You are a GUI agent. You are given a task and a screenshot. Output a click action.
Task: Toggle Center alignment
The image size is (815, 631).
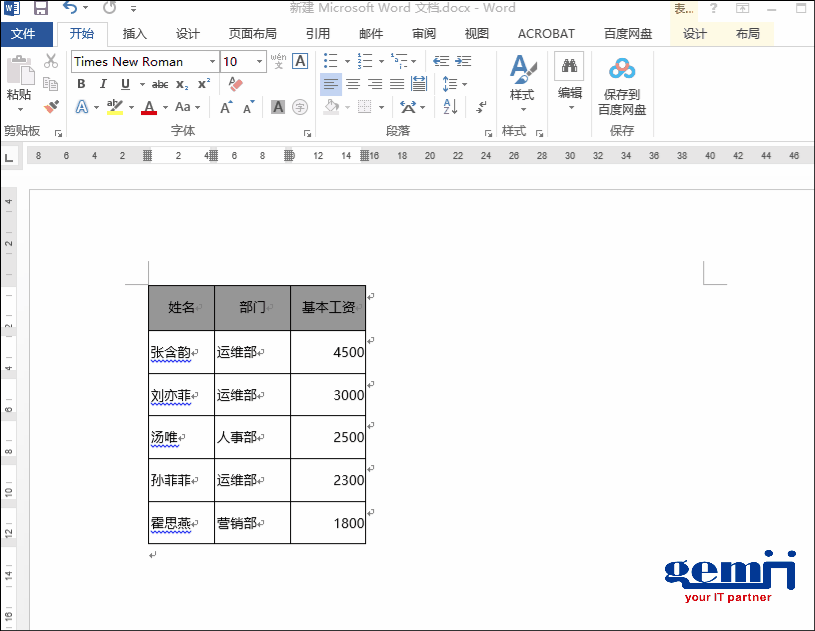pyautogui.click(x=353, y=84)
